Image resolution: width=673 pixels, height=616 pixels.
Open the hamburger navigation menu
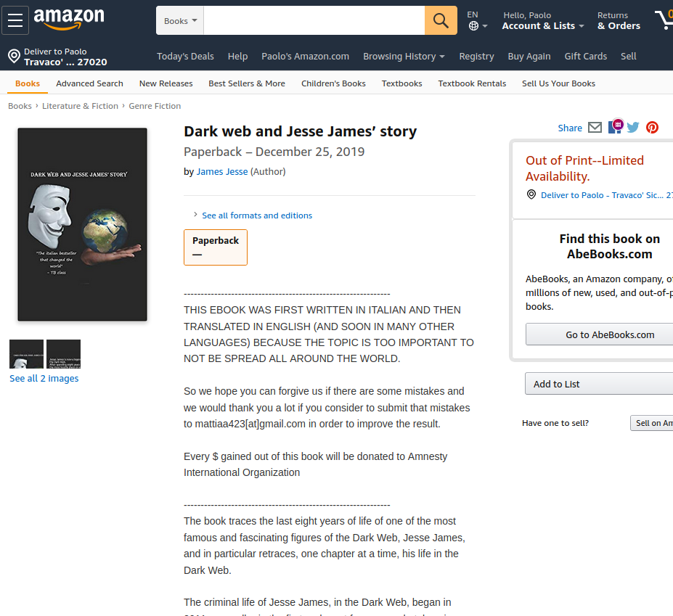pos(15,20)
